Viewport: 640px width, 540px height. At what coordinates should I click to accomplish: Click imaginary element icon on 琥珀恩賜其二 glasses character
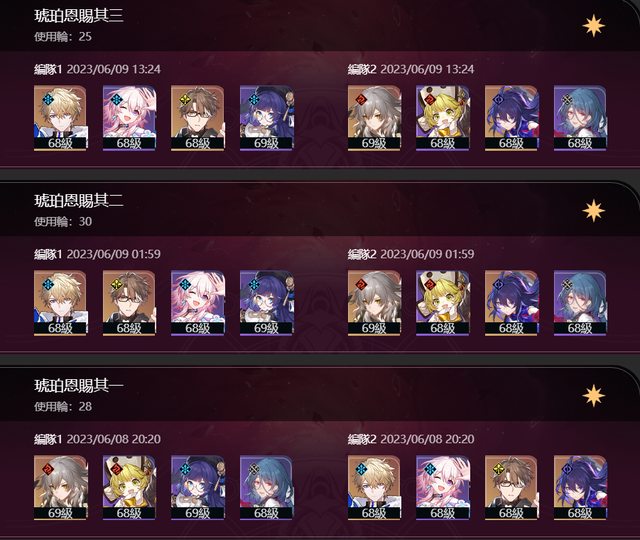pyautogui.click(x=117, y=284)
